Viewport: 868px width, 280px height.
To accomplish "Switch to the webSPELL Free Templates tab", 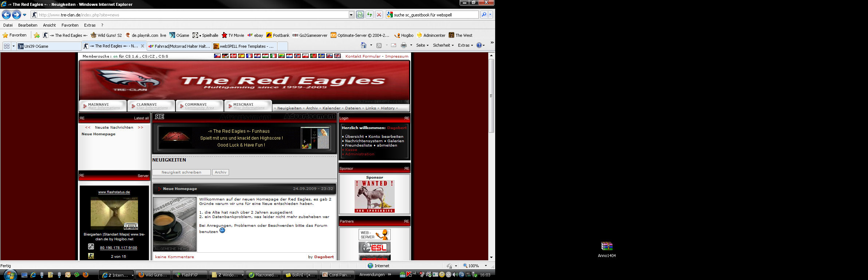I will 245,46.
